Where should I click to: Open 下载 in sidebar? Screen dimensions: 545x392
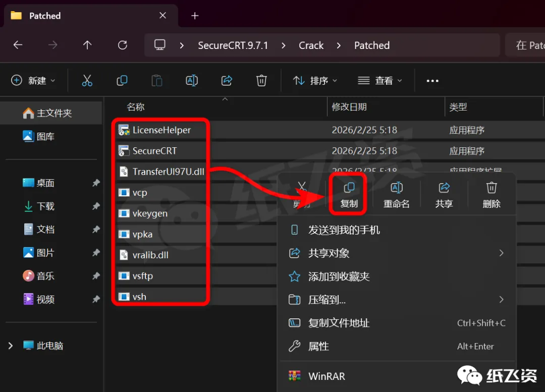tap(45, 206)
